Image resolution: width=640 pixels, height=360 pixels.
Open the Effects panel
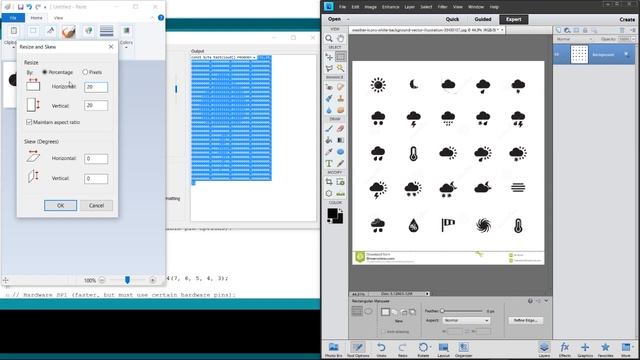[x=564, y=349]
